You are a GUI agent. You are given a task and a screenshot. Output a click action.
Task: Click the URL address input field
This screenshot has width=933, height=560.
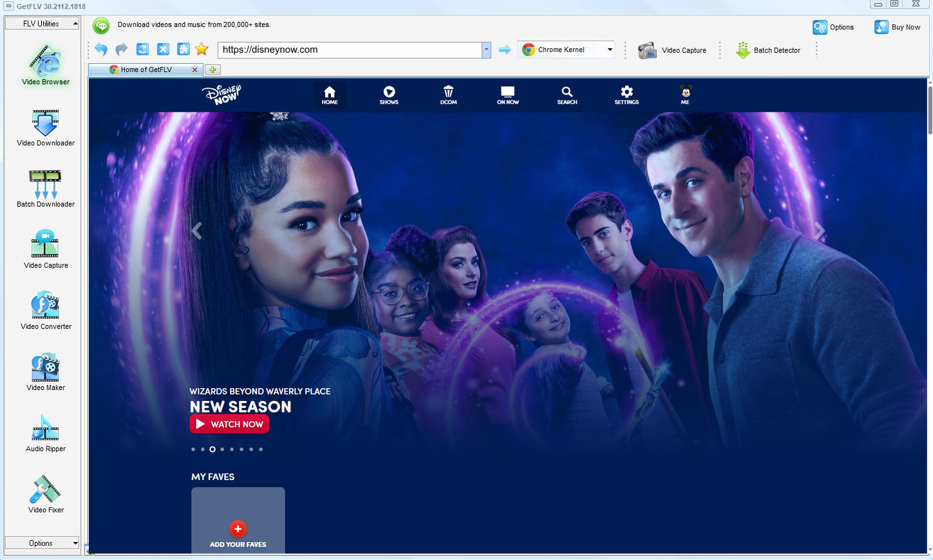point(350,50)
